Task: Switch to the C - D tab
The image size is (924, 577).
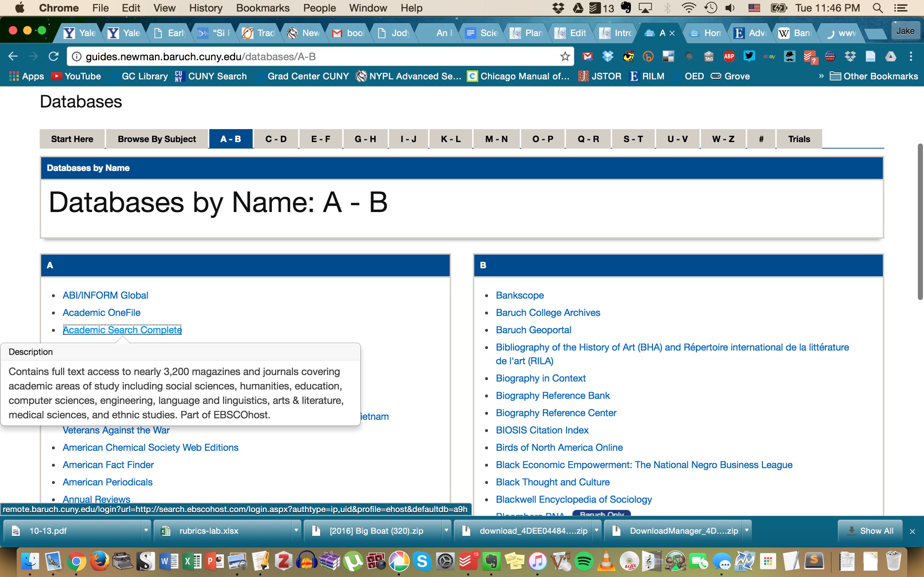Action: [x=276, y=139]
